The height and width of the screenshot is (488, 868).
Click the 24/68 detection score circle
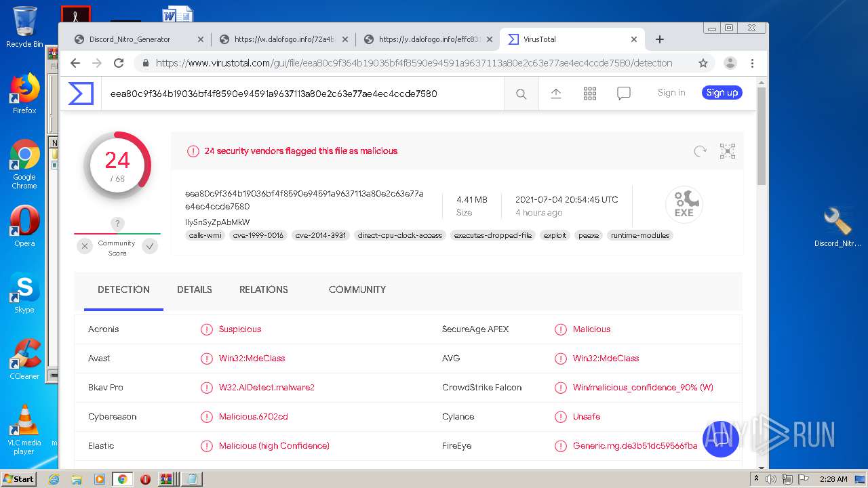(117, 165)
